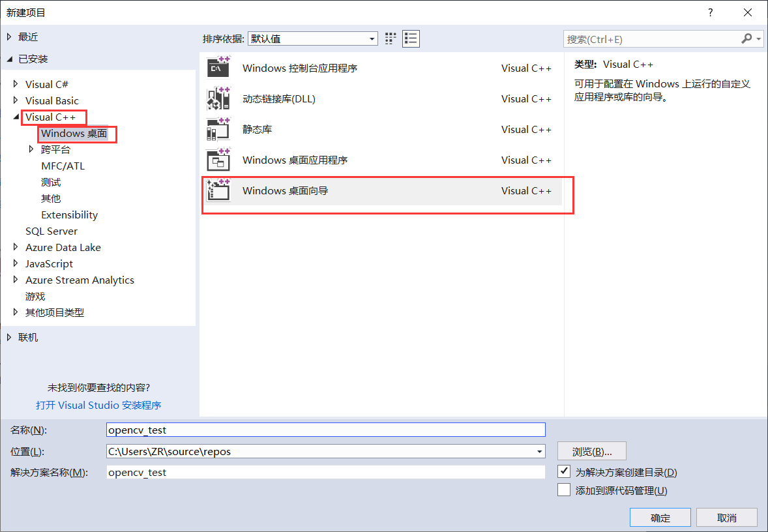Image resolution: width=768 pixels, height=532 pixels.
Task: Click the Windows 控制台应用程序 template icon
Action: [x=218, y=68]
